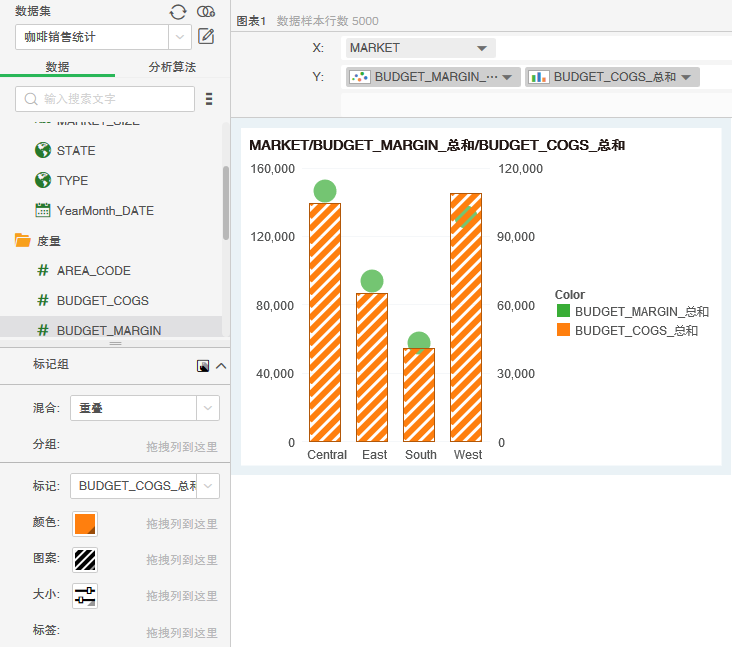732x647 pixels.
Task: Click the orange color swatch for 颜色
Action: pyautogui.click(x=85, y=523)
